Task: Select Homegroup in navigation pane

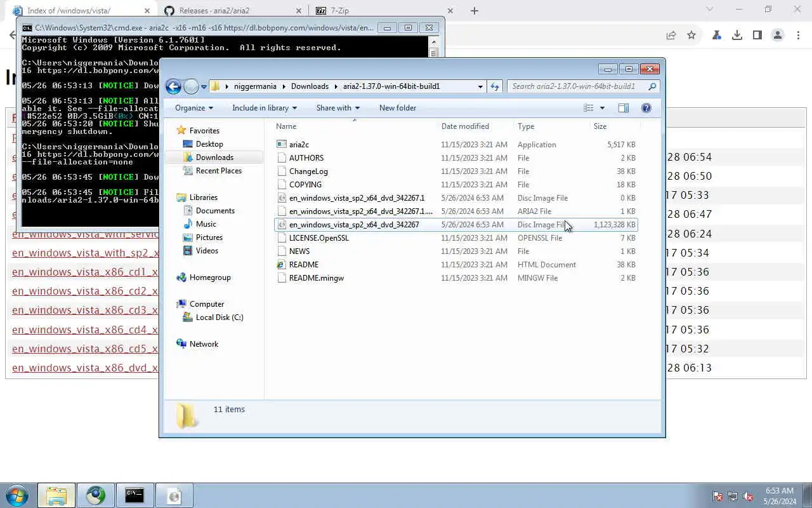Action: pyautogui.click(x=210, y=277)
